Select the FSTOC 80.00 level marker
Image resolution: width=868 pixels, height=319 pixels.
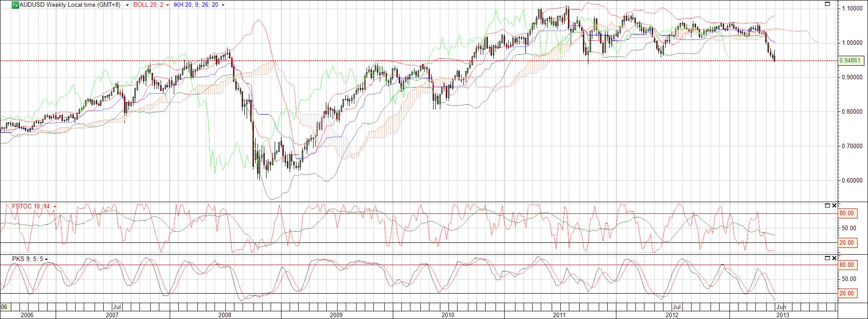[x=846, y=213]
